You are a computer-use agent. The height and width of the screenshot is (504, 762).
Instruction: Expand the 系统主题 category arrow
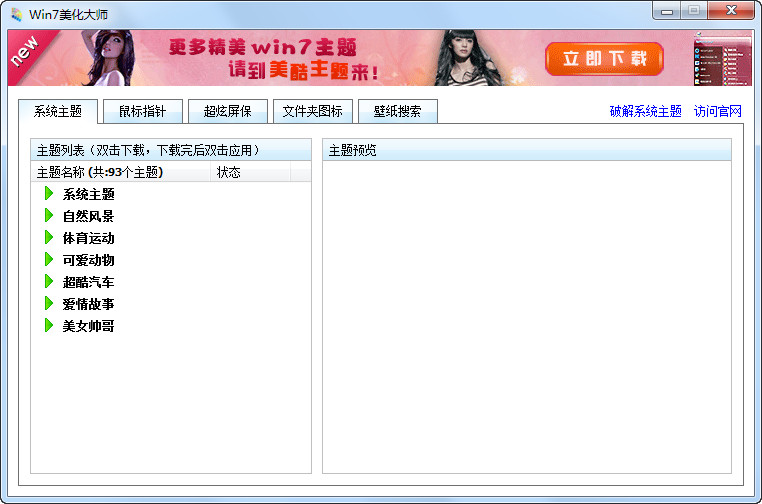[x=49, y=193]
